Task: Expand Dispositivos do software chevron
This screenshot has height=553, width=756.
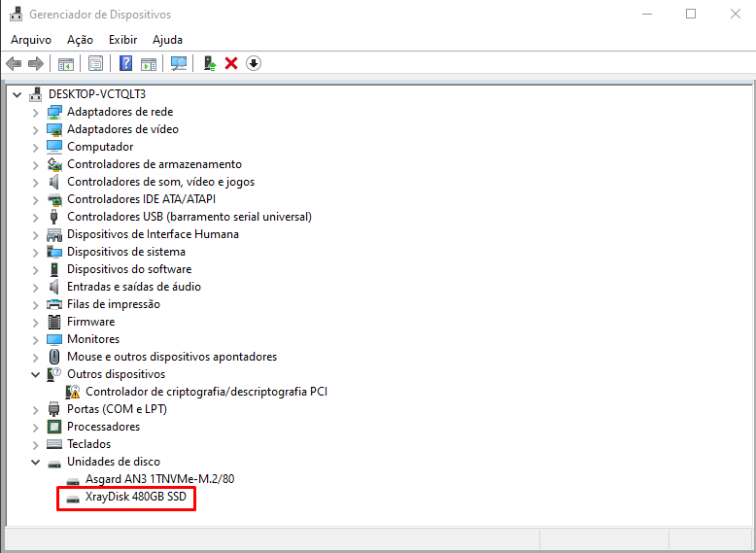Action: pos(35,269)
